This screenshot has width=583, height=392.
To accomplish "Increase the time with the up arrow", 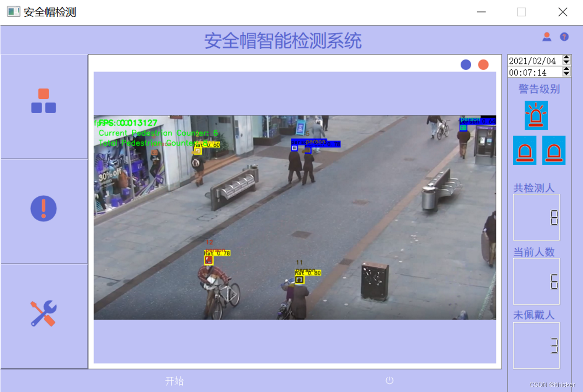I will 567,70.
